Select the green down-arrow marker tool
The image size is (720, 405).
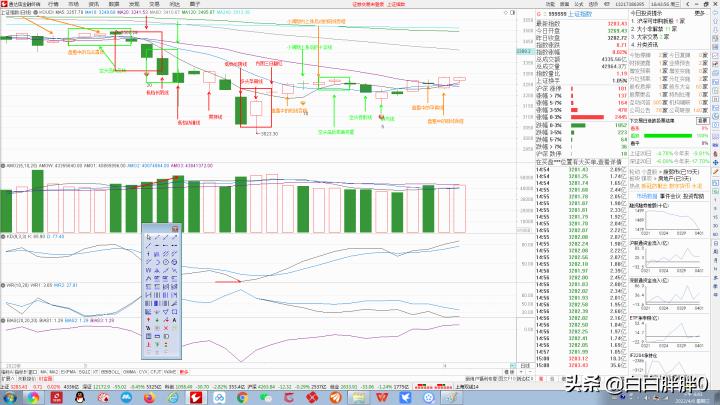point(157,320)
